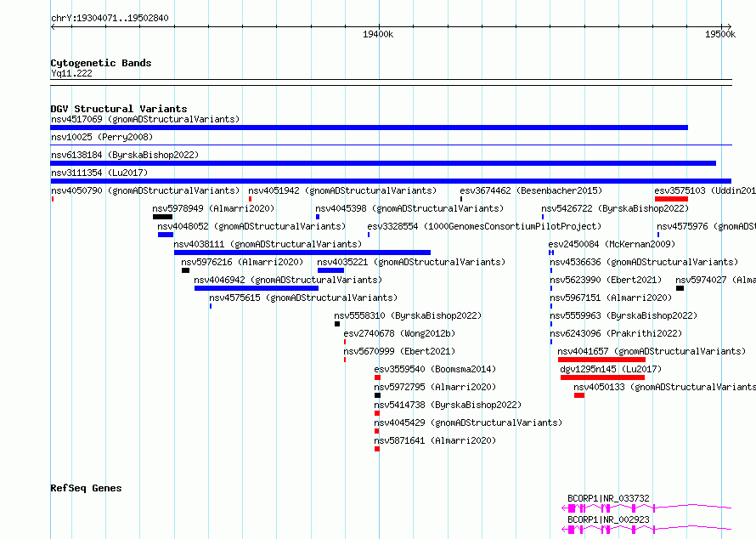
Task: Select the DGV Structural Variants track title
Action: (x=119, y=109)
